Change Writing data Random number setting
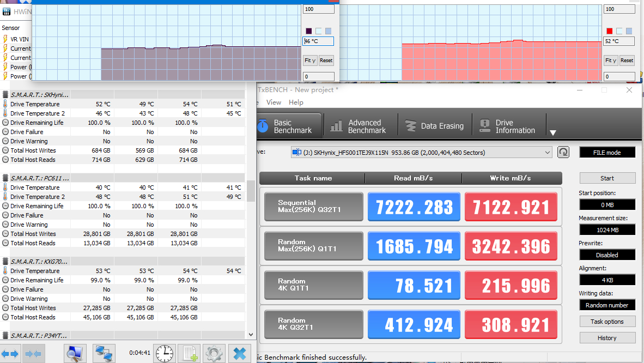The width and height of the screenshot is (644, 363). 607,305
